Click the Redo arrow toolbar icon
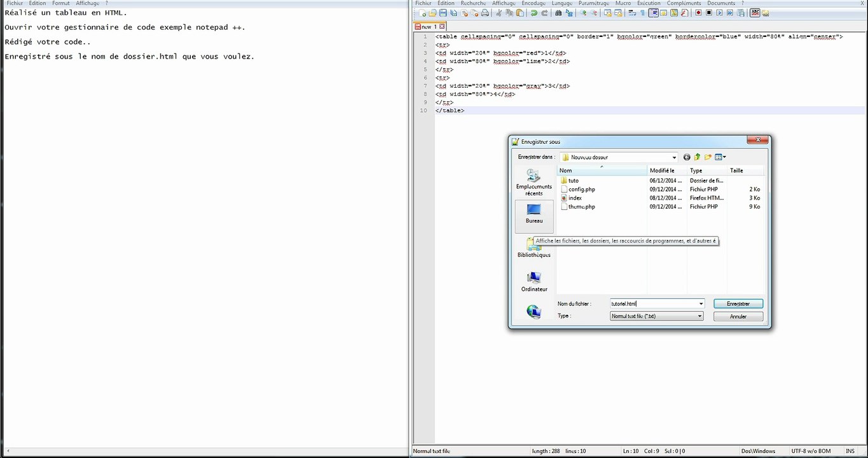 [x=545, y=13]
